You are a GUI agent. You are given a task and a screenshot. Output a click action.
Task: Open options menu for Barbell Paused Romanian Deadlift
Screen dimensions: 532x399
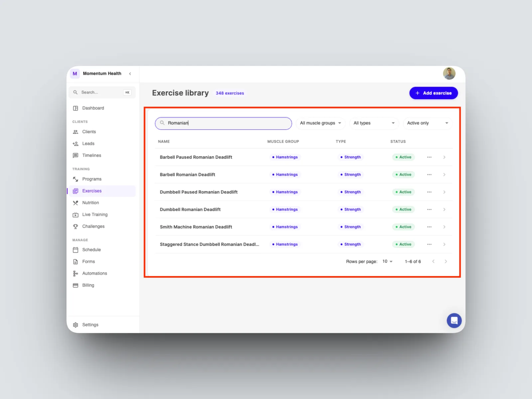(x=429, y=157)
